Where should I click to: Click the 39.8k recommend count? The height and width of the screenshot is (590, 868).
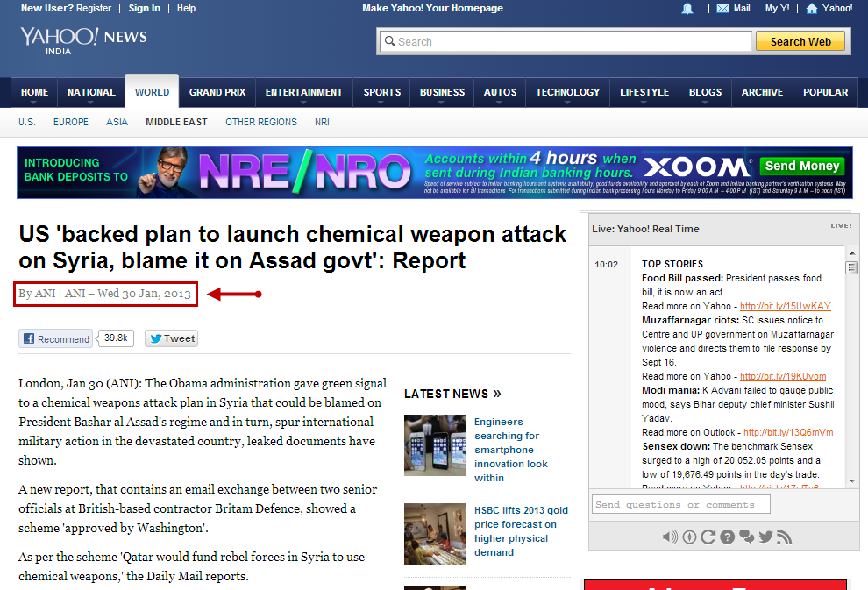(x=116, y=338)
